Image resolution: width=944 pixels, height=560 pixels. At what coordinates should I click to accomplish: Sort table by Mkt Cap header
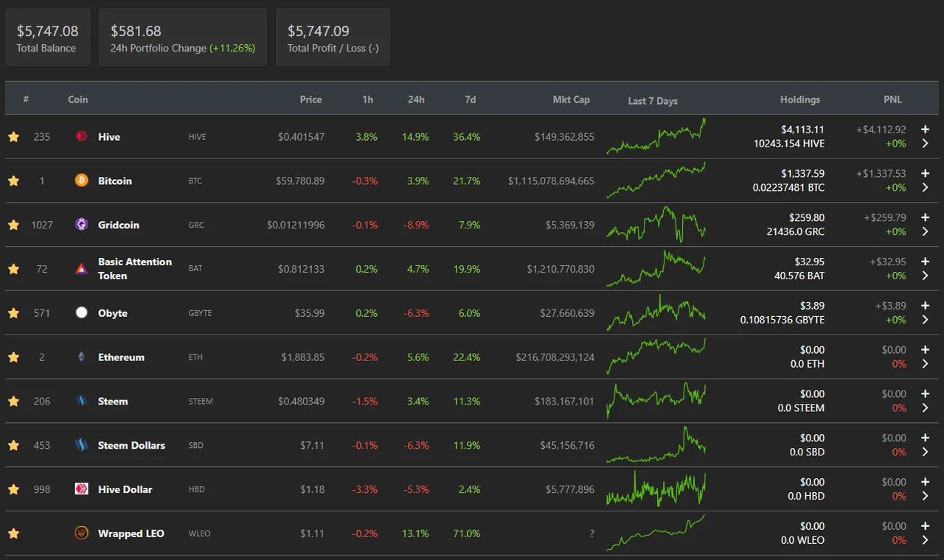(x=572, y=99)
